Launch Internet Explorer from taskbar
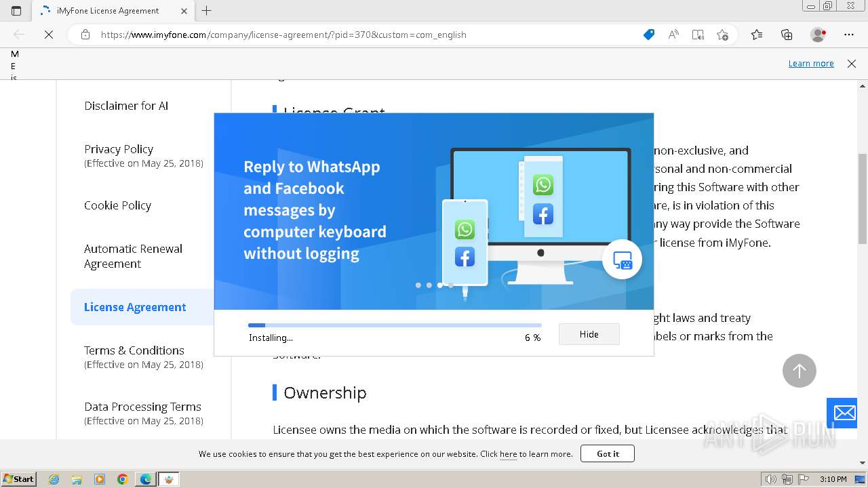The width and height of the screenshot is (868, 488). click(54, 479)
